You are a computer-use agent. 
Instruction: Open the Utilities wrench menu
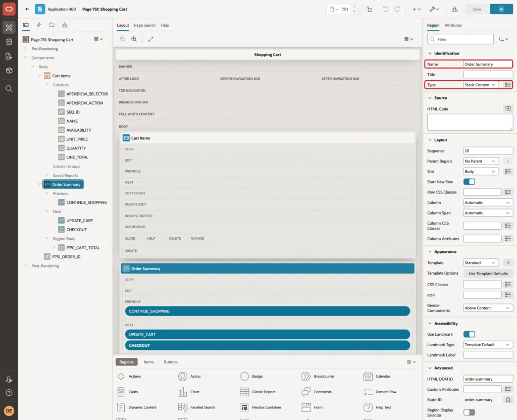pos(434,9)
